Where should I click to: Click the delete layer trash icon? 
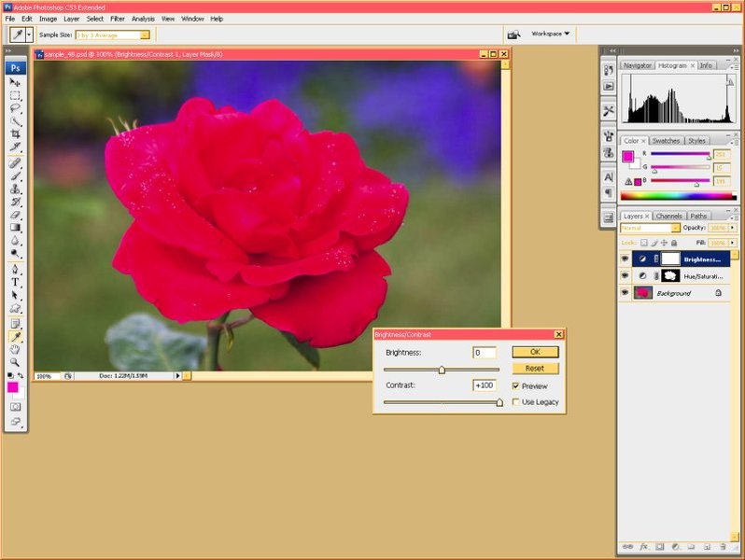tap(723, 545)
